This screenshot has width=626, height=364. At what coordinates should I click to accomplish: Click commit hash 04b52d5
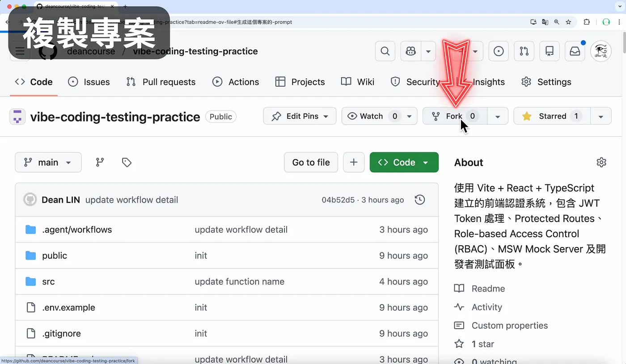(338, 200)
